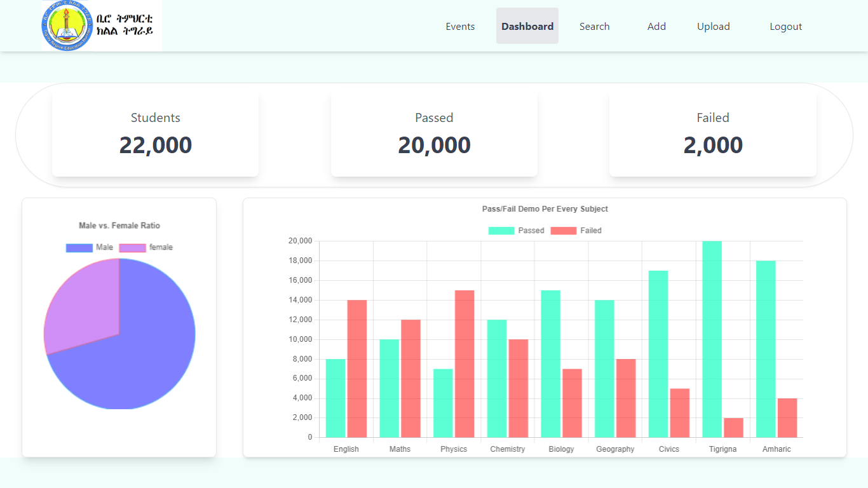Open the Add page link
The width and height of the screenshot is (868, 488).
coord(656,26)
